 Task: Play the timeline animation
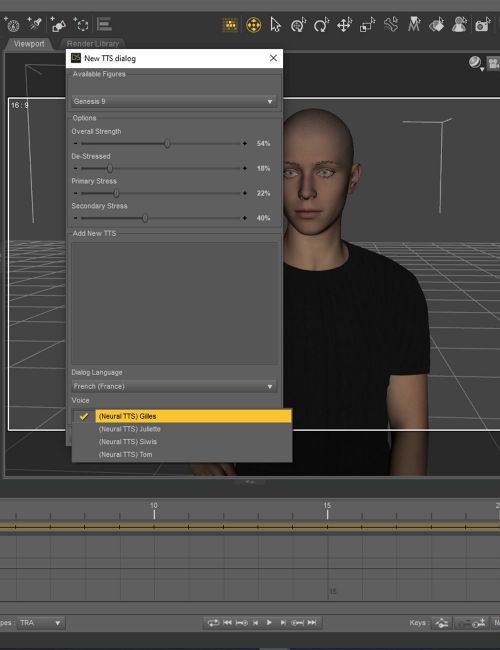(x=269, y=623)
